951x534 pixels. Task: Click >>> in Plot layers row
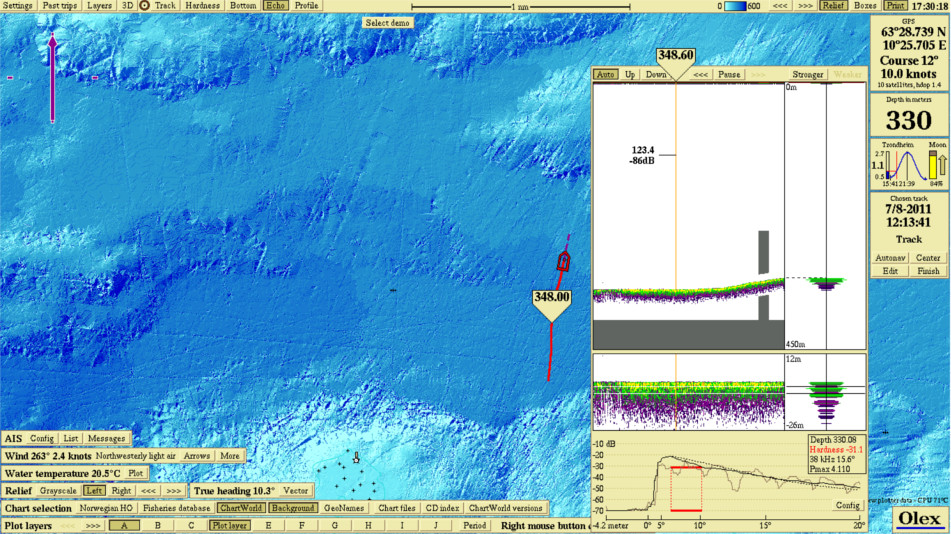[93, 526]
